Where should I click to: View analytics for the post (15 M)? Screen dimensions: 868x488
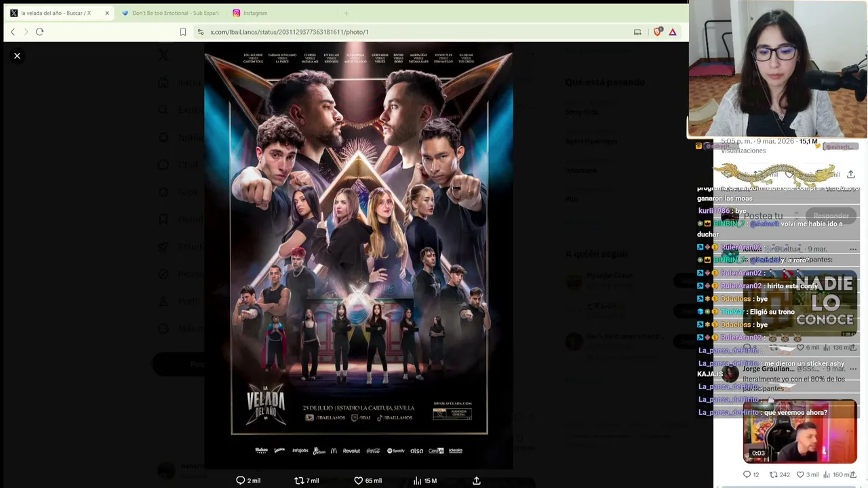425,481
